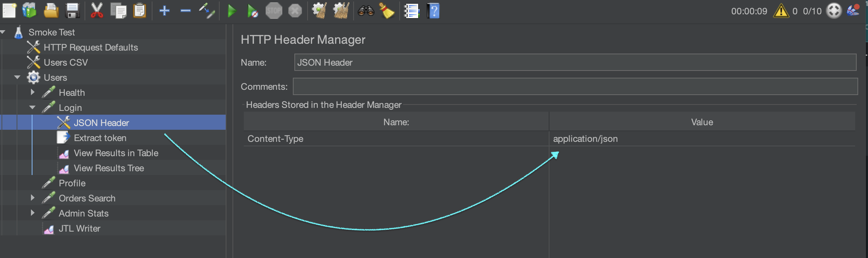This screenshot has width=868, height=258.
Task: Open the Search binoculars icon
Action: tap(366, 11)
